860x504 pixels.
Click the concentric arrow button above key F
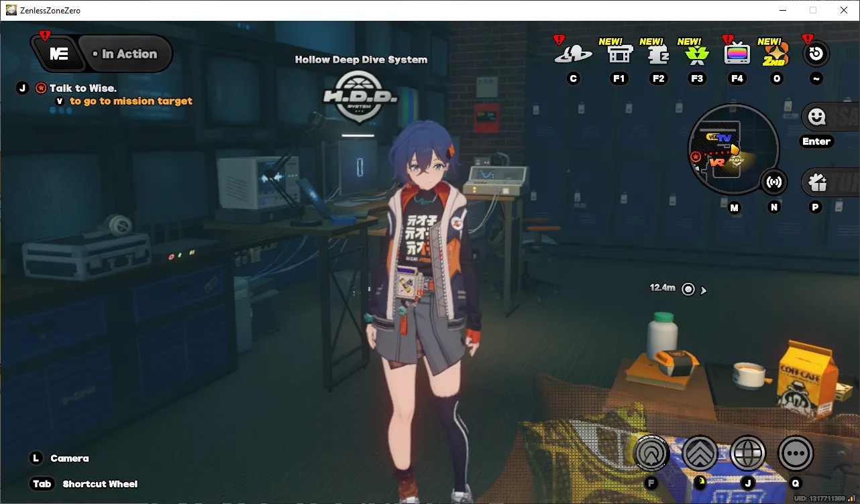651,454
